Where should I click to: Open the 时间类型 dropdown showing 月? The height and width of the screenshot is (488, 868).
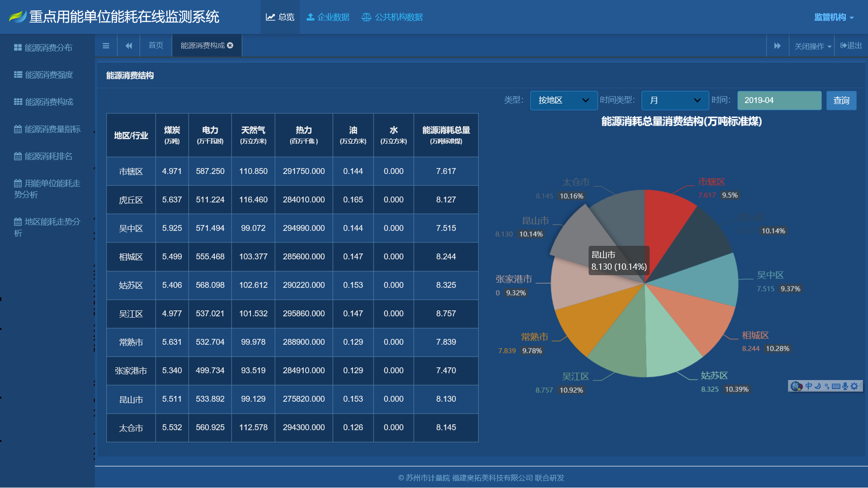(x=675, y=100)
